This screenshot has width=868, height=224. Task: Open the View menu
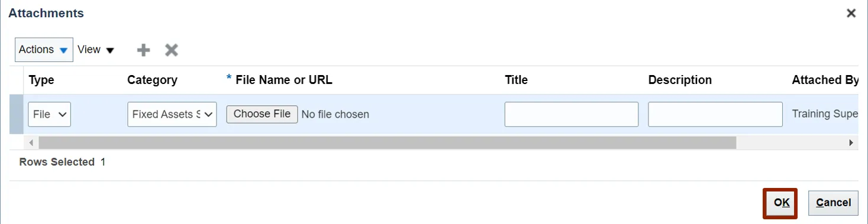[x=95, y=50]
